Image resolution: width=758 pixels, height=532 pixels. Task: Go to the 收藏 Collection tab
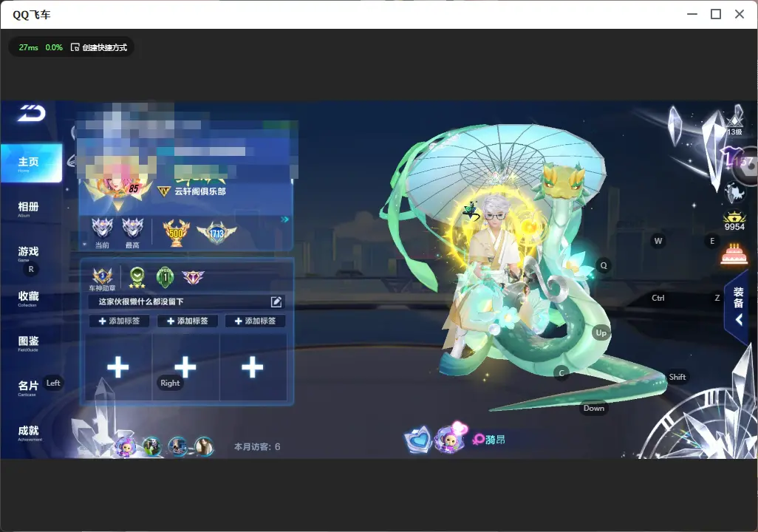pyautogui.click(x=28, y=298)
